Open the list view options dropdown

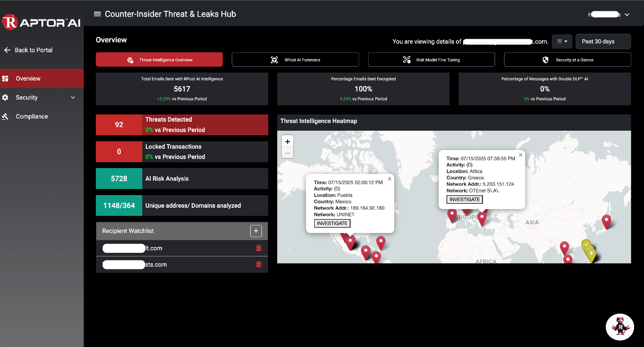(562, 41)
